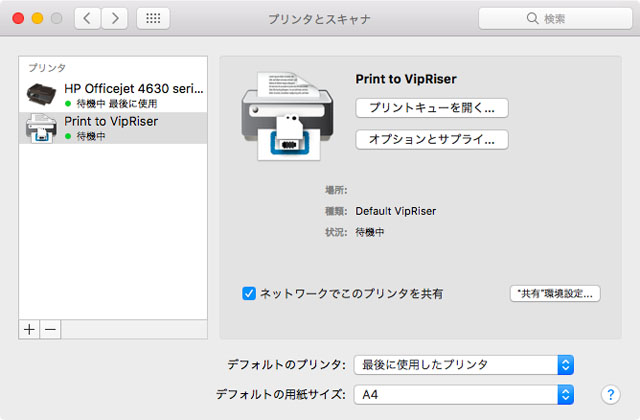Open the print queue (プリントキューを開く)
Screen dimensions: 640x420
[x=432, y=108]
